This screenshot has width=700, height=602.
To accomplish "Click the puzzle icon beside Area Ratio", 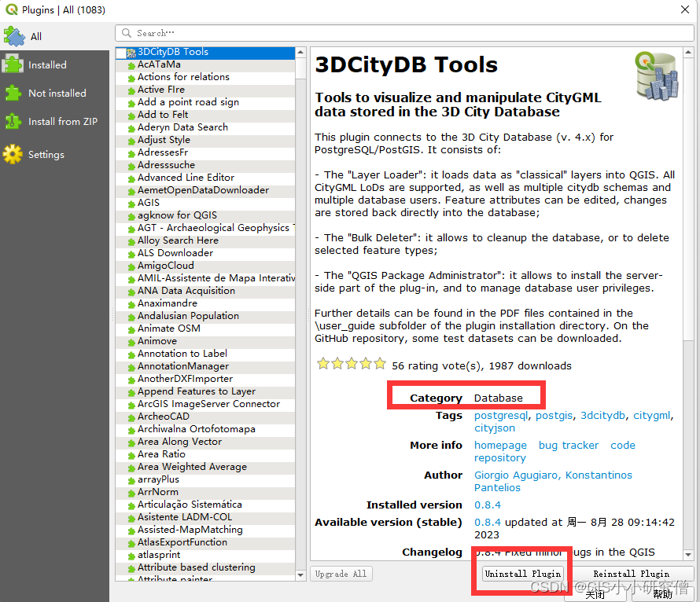I will click(131, 456).
